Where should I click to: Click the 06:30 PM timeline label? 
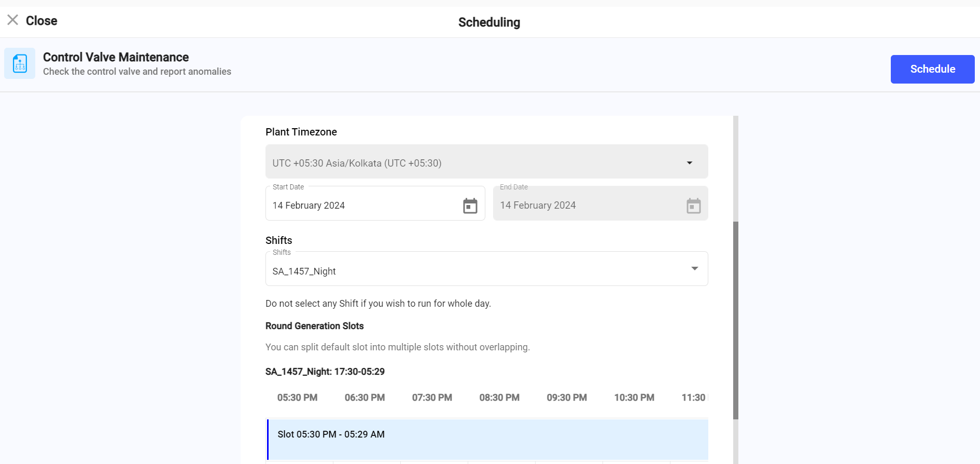[365, 398]
